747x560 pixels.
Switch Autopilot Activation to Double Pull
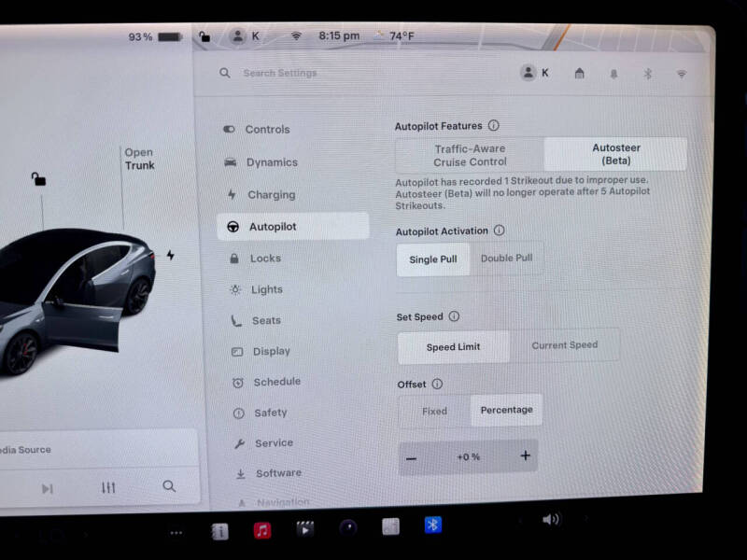(x=505, y=259)
